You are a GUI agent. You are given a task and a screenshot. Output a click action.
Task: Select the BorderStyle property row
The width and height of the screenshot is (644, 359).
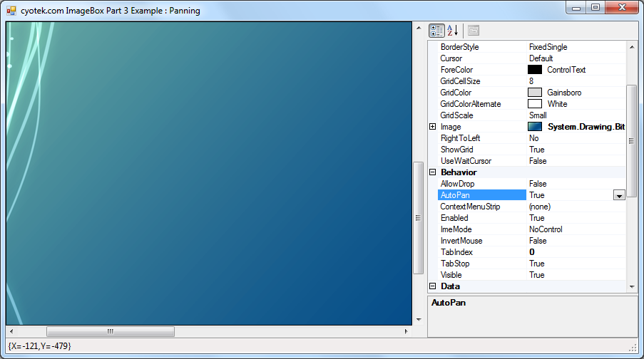coord(531,47)
